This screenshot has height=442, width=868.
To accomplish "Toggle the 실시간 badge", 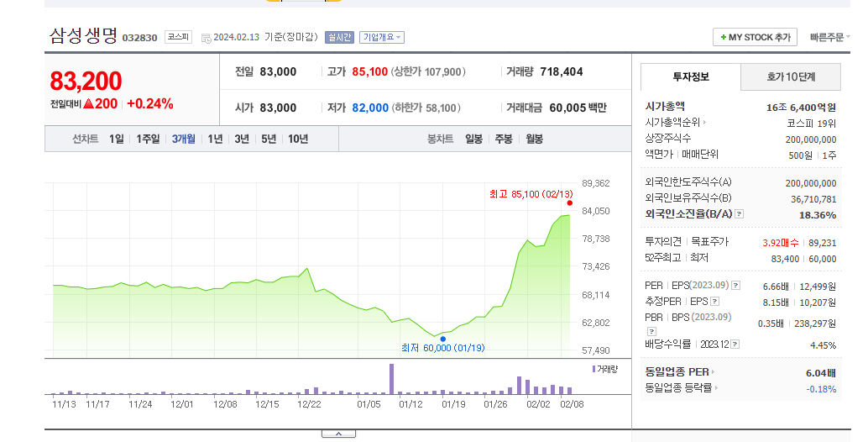I will pos(339,37).
